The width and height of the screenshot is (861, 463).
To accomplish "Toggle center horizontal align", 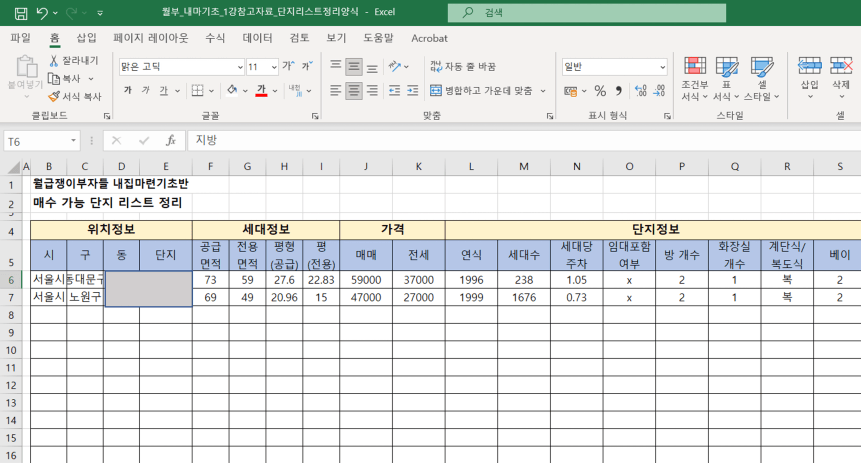I will pyautogui.click(x=354, y=91).
